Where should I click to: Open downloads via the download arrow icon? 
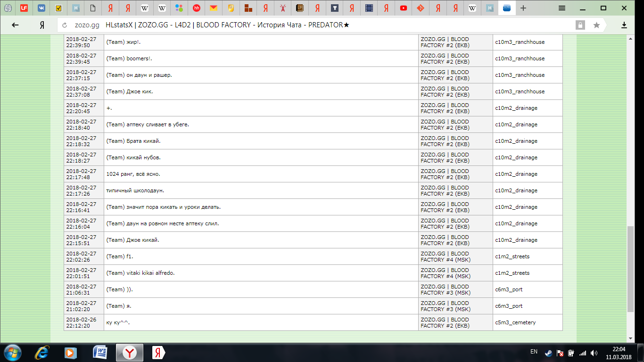(x=624, y=25)
